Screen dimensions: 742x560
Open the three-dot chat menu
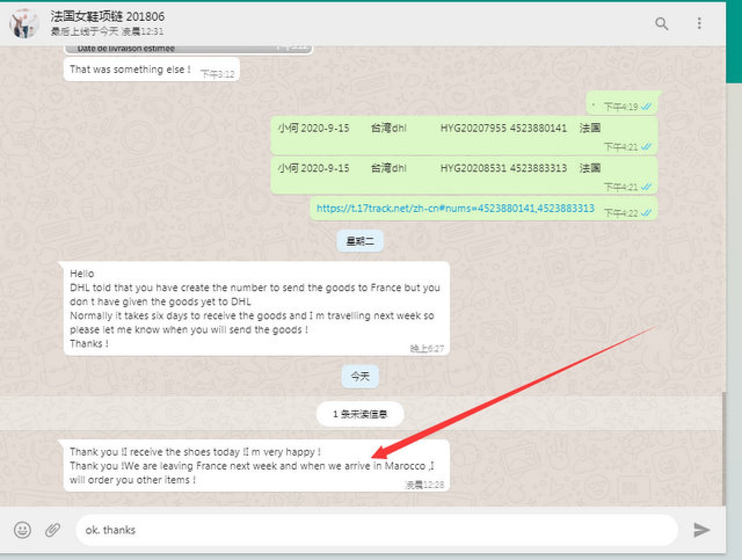tap(699, 23)
